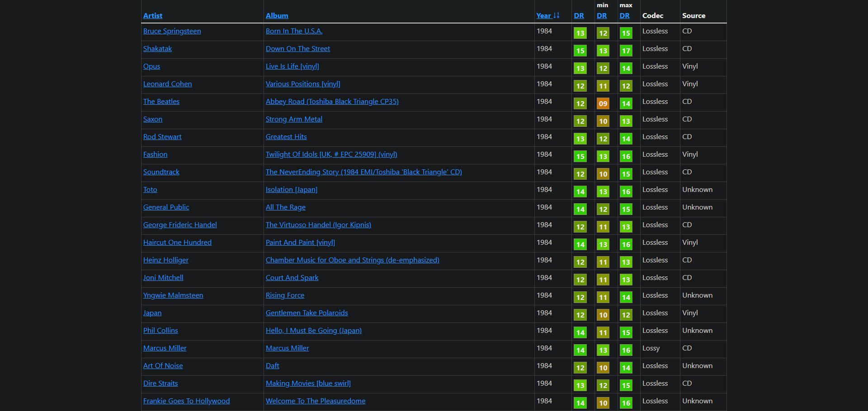The width and height of the screenshot is (868, 411).
Task: Open Rising Force album
Action: coord(285,295)
